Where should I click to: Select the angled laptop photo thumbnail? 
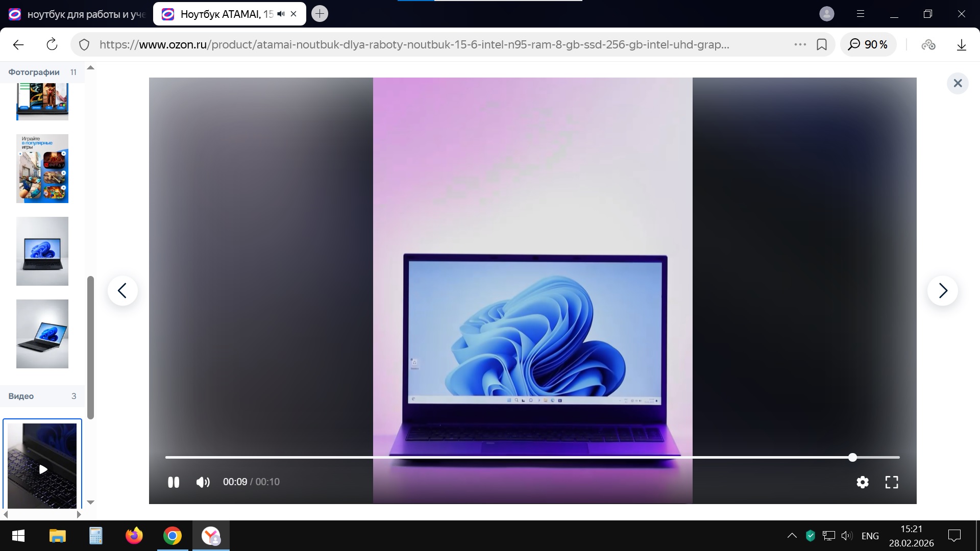42,334
